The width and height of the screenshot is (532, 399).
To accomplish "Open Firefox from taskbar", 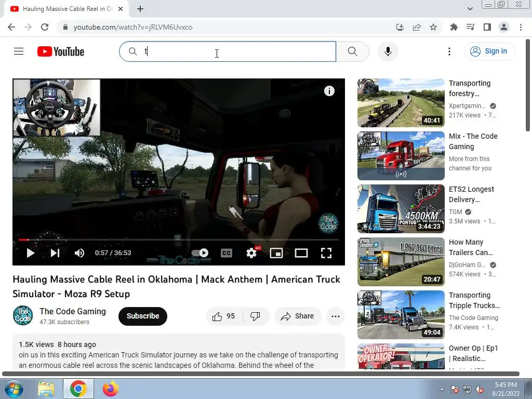I will coord(110,389).
